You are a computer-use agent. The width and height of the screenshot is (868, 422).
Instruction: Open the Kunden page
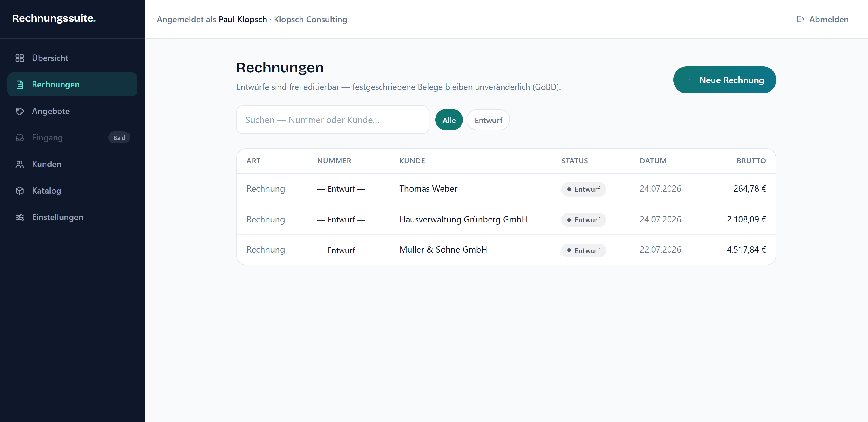pyautogui.click(x=72, y=164)
